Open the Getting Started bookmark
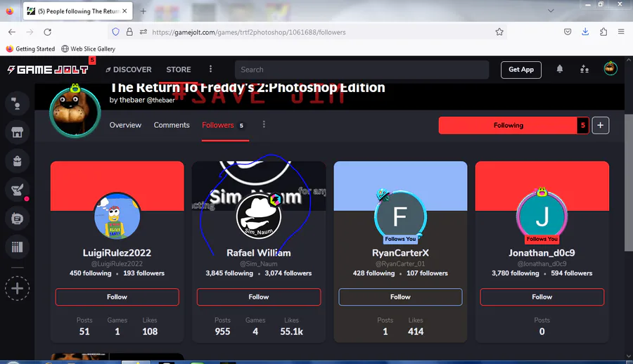The image size is (633, 364). [31, 48]
